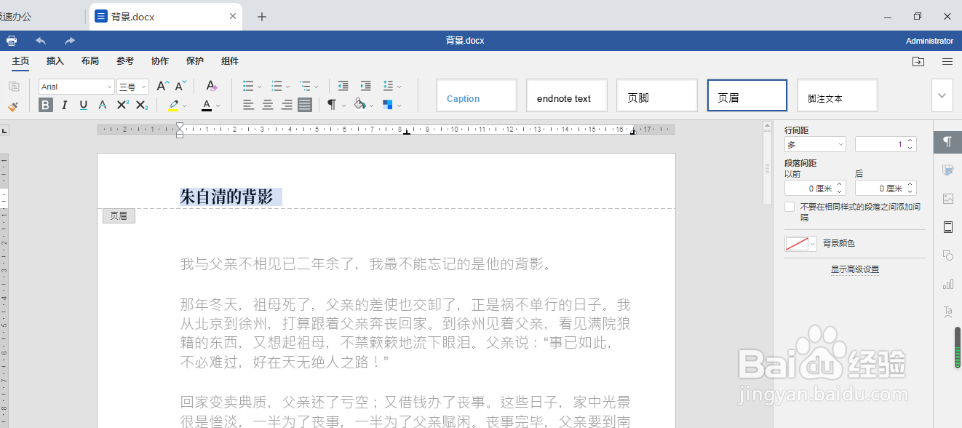Select the copy style paintbrush tool
This screenshot has height=428, width=962.
(13, 105)
